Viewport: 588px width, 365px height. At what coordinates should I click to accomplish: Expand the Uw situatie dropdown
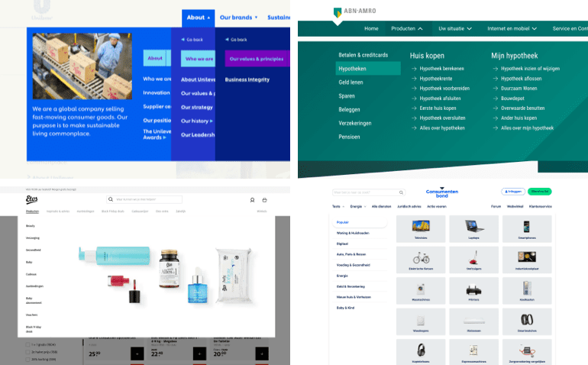[455, 28]
